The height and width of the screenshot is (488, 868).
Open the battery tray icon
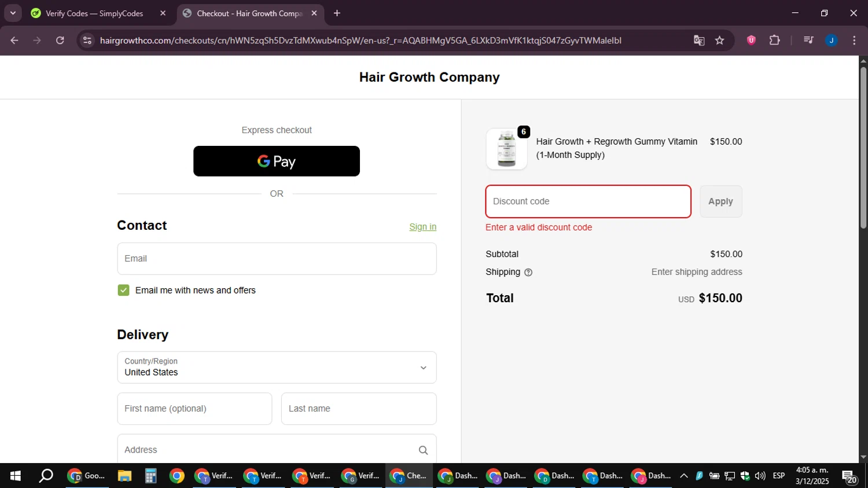pos(714,476)
